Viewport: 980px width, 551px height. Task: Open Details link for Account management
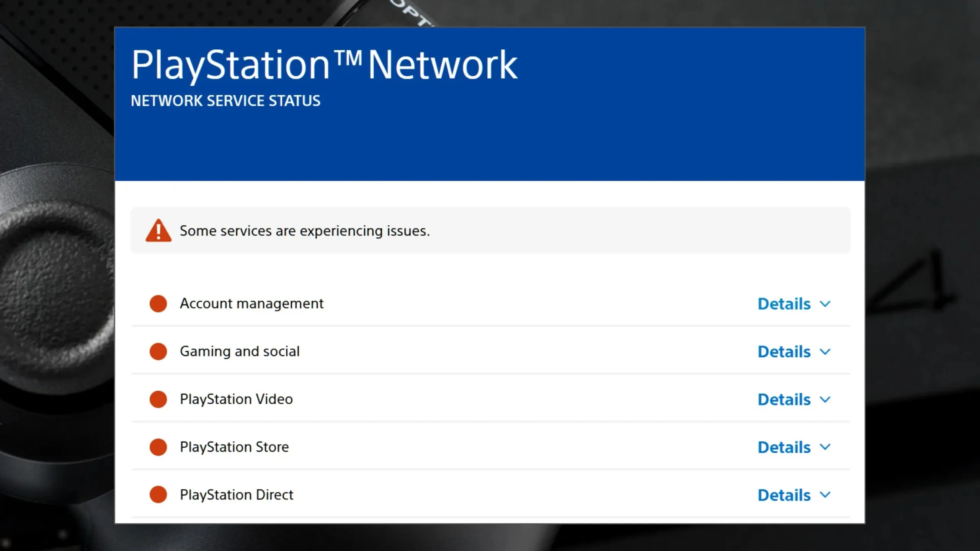(784, 304)
